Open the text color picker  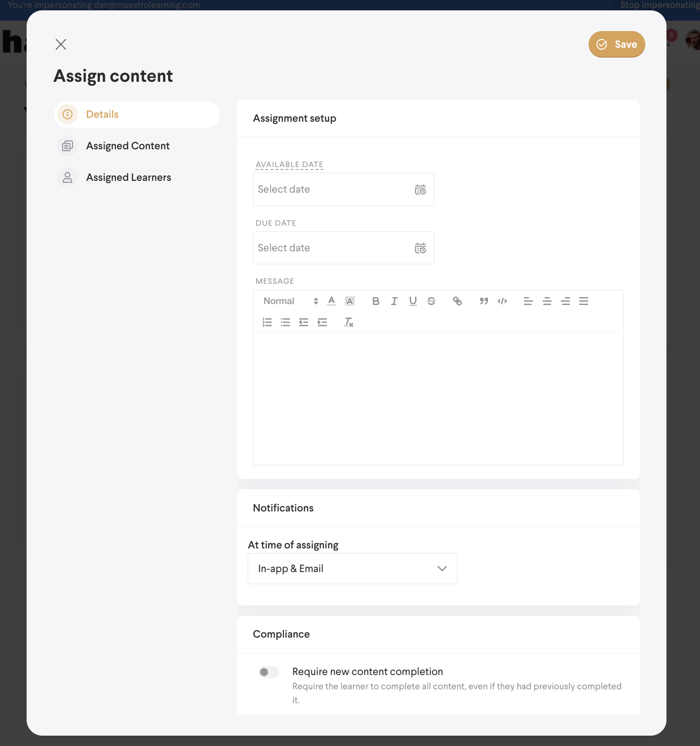click(x=332, y=301)
